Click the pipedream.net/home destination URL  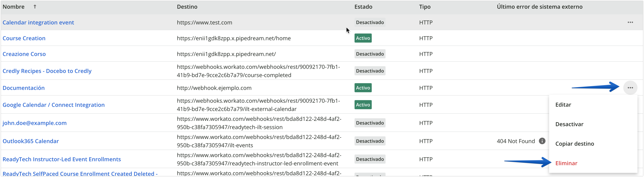pos(234,38)
